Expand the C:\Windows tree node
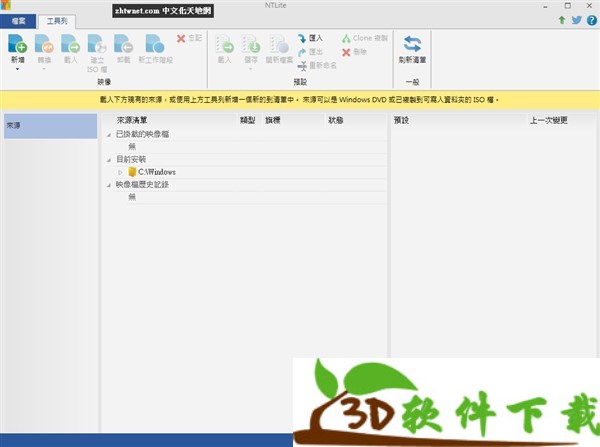The width and height of the screenshot is (600, 447). (x=120, y=173)
